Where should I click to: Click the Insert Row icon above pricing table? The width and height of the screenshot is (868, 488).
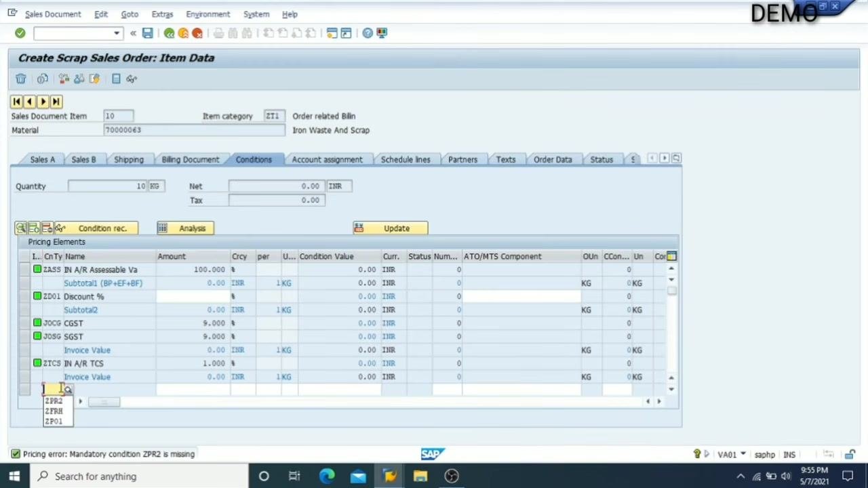pos(34,228)
